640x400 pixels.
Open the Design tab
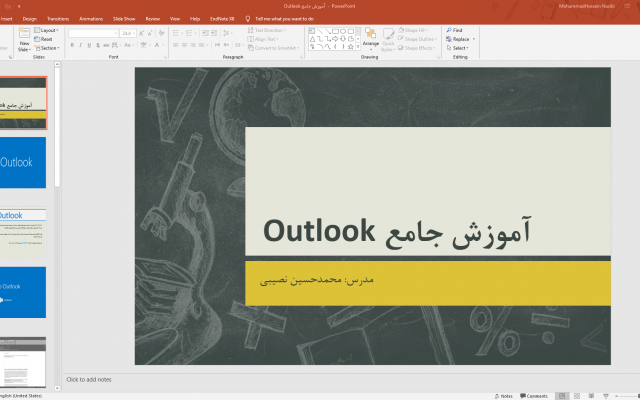click(29, 19)
